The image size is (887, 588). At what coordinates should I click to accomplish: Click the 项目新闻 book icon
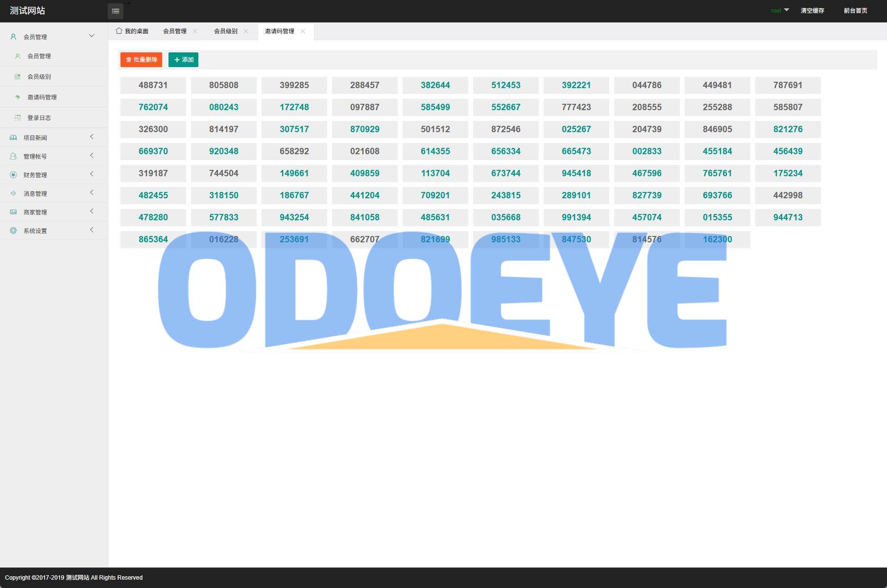pyautogui.click(x=13, y=138)
